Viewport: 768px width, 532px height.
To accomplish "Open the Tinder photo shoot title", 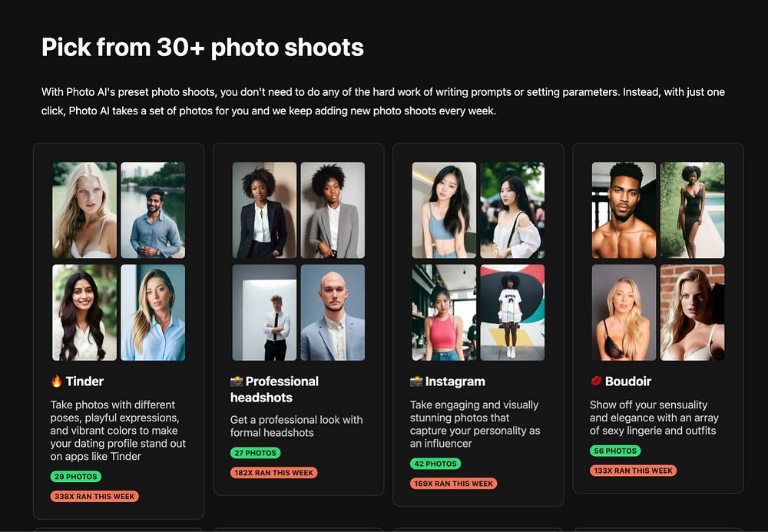I will (84, 382).
